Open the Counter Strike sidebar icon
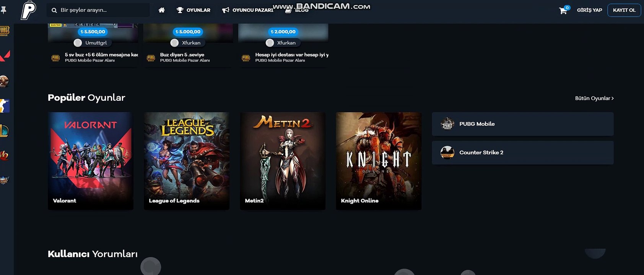 click(4, 106)
